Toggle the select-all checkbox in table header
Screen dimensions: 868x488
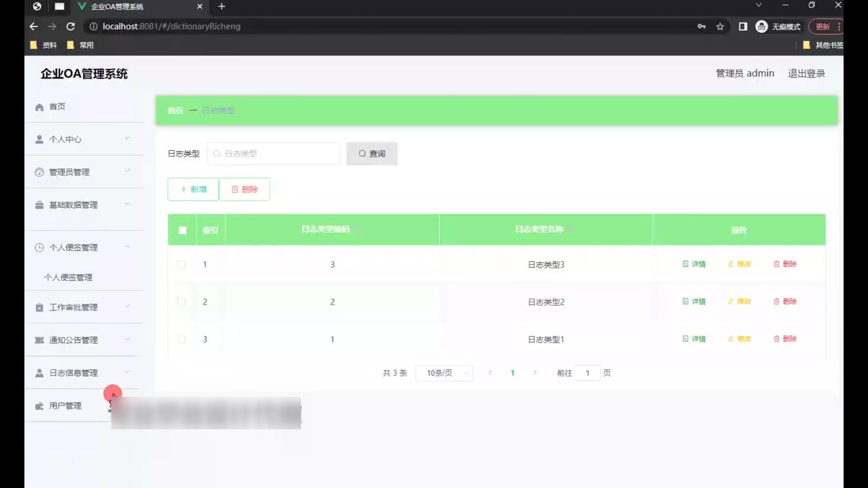[x=182, y=230]
